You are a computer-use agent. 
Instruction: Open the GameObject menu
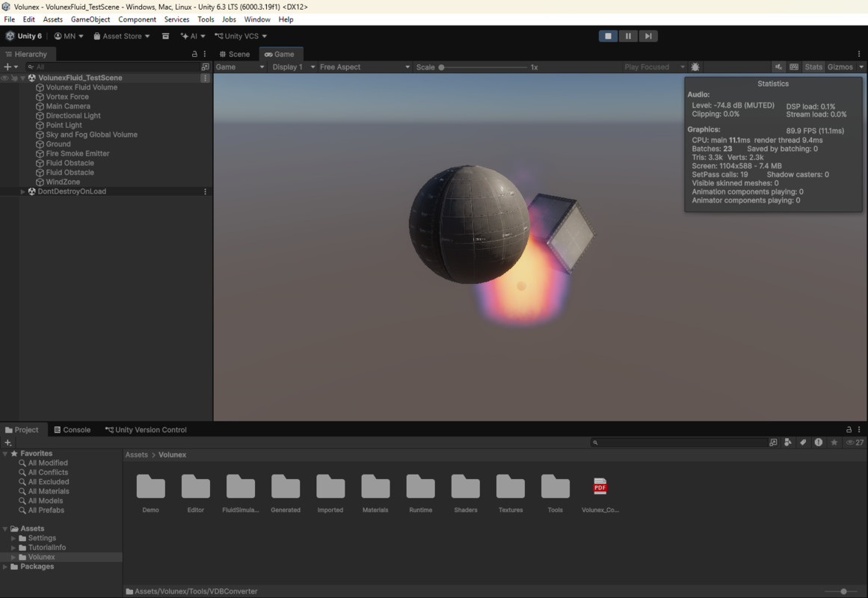(90, 19)
